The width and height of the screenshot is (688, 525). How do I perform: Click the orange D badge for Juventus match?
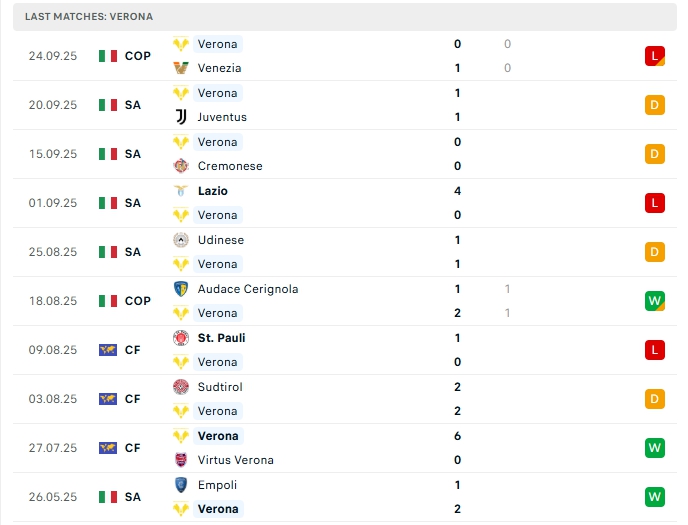tap(655, 105)
